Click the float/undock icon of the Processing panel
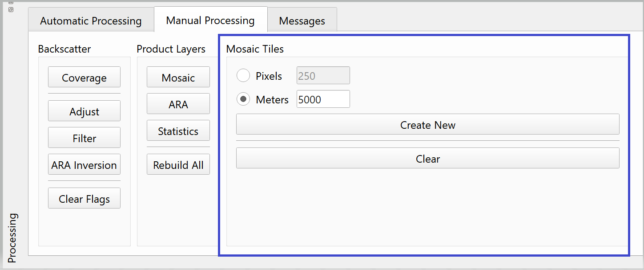 tap(11, 9)
